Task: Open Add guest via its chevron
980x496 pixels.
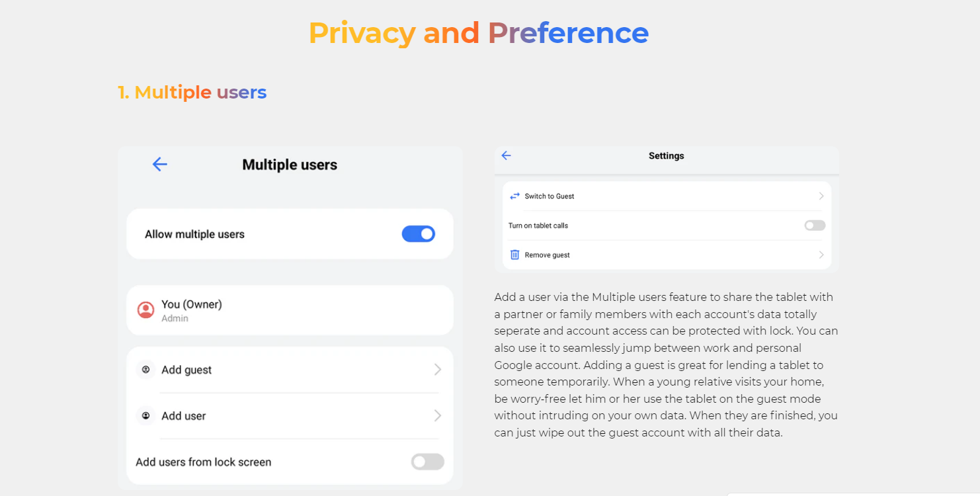Action: tap(437, 370)
